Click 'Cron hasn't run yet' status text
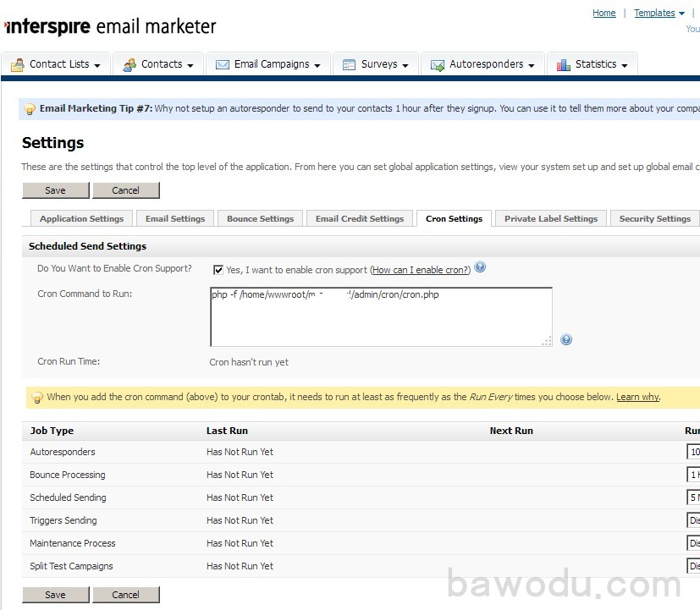The height and width of the screenshot is (610, 700). pyautogui.click(x=249, y=362)
